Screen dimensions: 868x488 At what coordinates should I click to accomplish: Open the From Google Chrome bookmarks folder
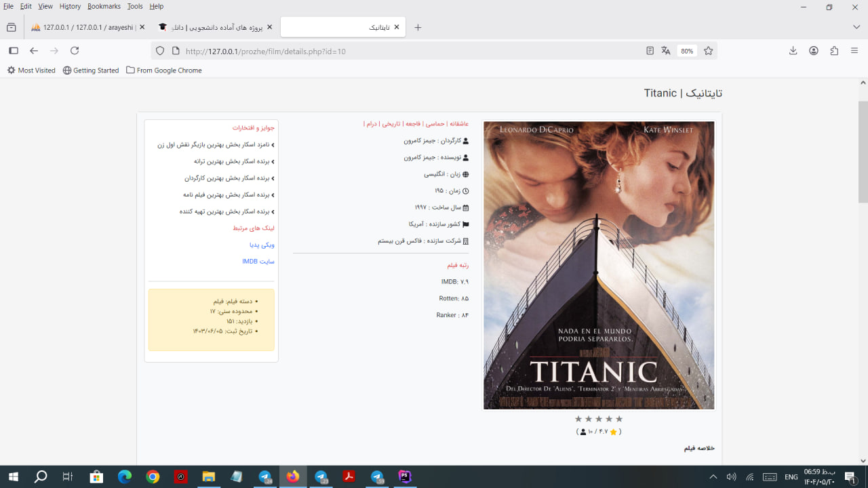(164, 70)
